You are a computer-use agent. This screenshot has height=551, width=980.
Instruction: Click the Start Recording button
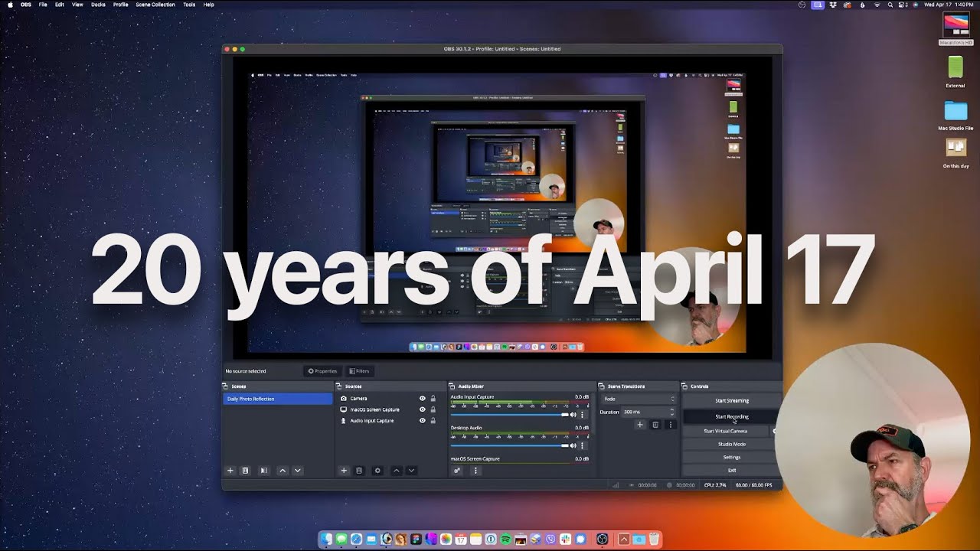point(732,416)
